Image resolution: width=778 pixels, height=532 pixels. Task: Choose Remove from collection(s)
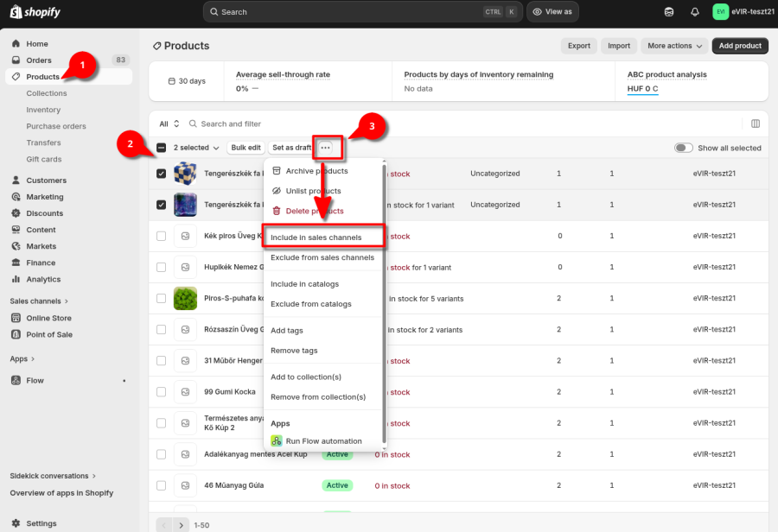pyautogui.click(x=323, y=396)
